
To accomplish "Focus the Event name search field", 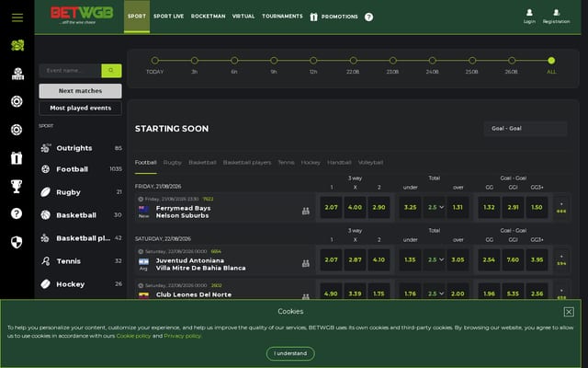I will coord(70,71).
